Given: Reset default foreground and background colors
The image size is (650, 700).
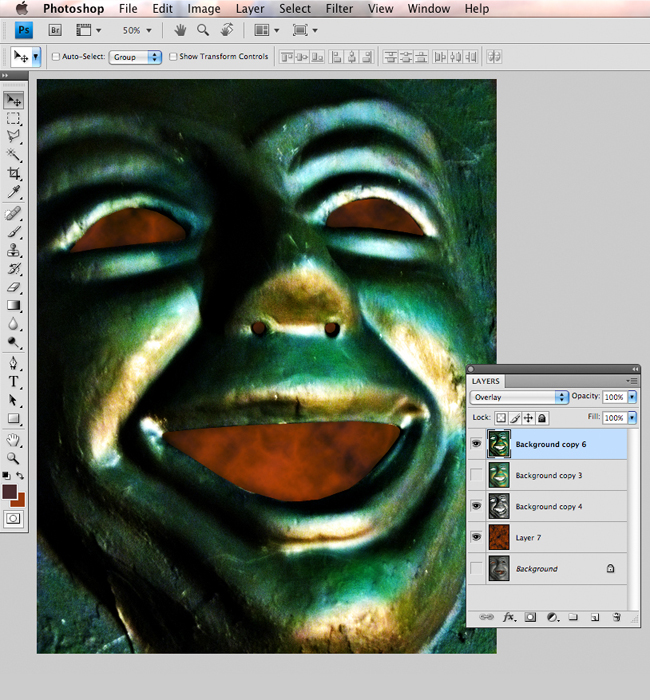Looking at the screenshot, I should click(6, 475).
